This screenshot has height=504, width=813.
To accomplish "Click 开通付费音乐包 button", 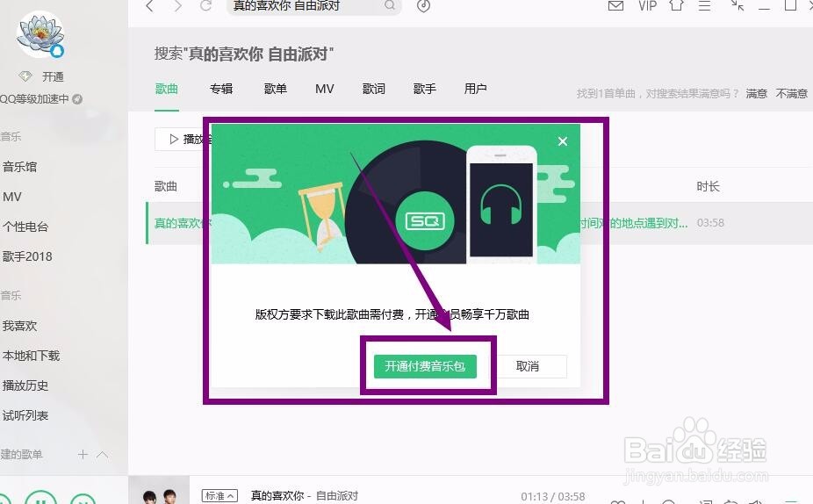I will pyautogui.click(x=425, y=366).
